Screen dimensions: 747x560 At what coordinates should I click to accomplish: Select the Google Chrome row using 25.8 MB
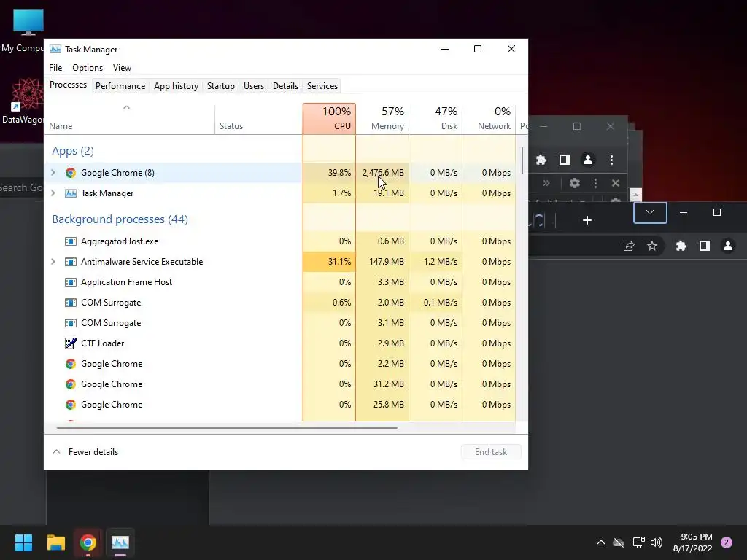[280, 404]
